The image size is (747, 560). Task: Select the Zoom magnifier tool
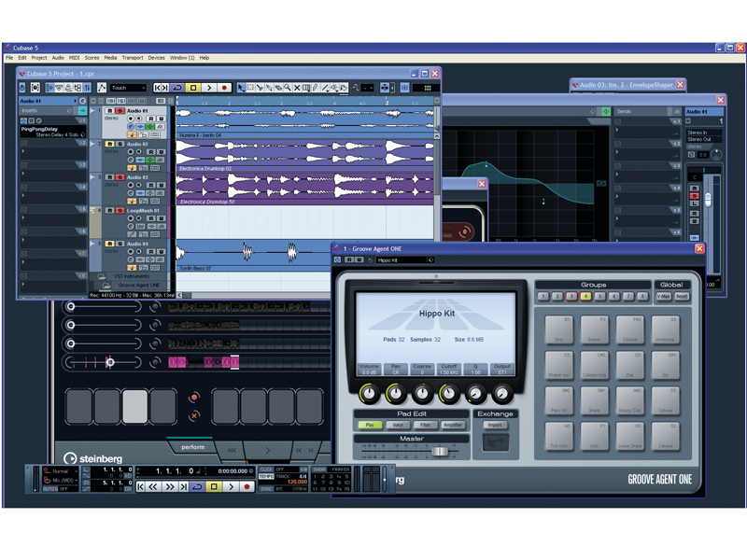click(x=288, y=88)
